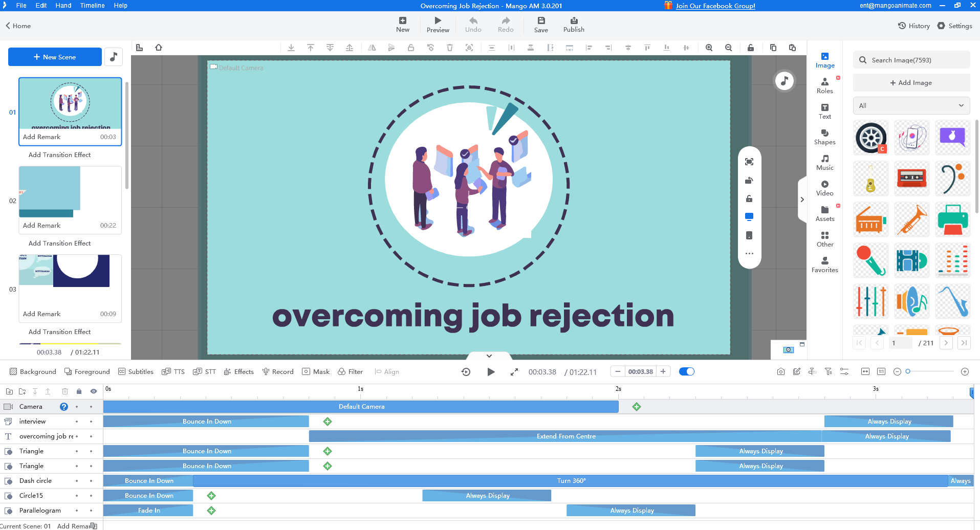Open the Timeline menu
This screenshot has height=530, width=980.
pyautogui.click(x=92, y=6)
